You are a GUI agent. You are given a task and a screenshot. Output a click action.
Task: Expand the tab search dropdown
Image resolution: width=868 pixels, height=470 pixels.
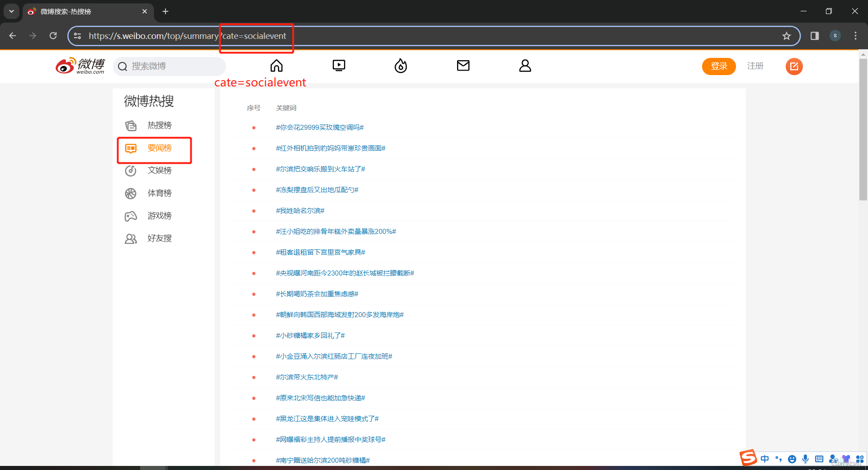11,11
